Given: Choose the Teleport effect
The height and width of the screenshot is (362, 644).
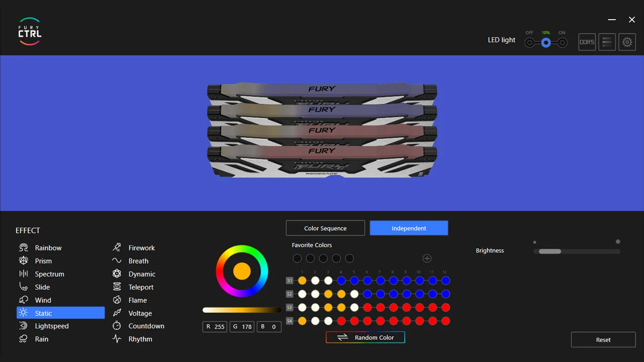Looking at the screenshot, I should (x=140, y=287).
